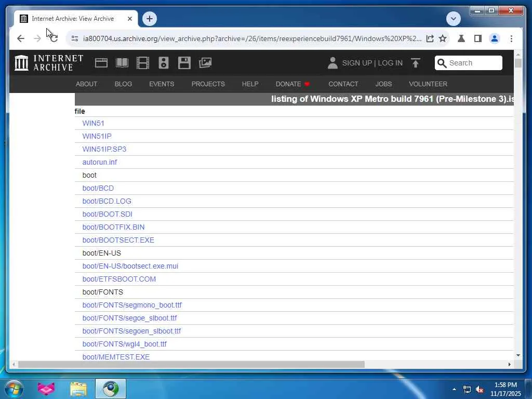Click the browser forward arrow
532x399 pixels.
[37, 38]
